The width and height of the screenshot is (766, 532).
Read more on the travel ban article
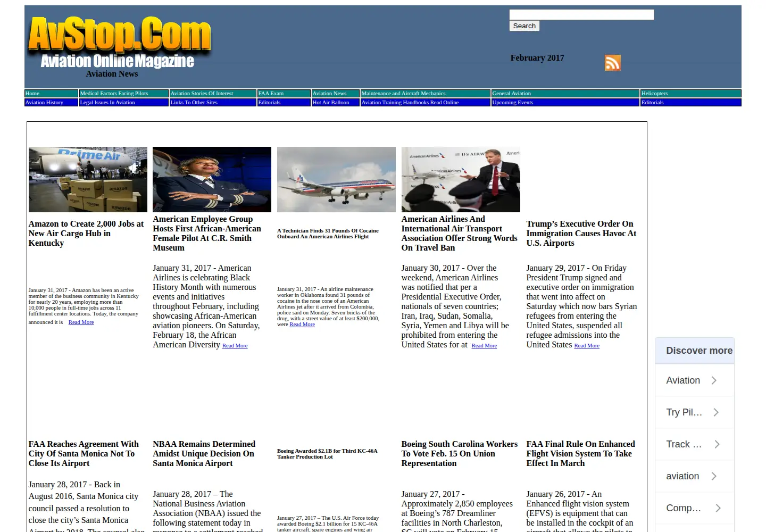[x=484, y=346]
